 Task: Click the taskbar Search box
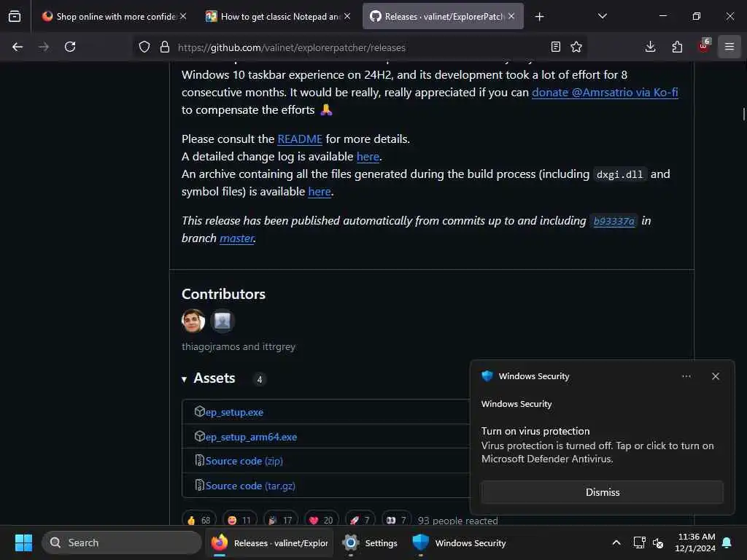tap(122, 542)
